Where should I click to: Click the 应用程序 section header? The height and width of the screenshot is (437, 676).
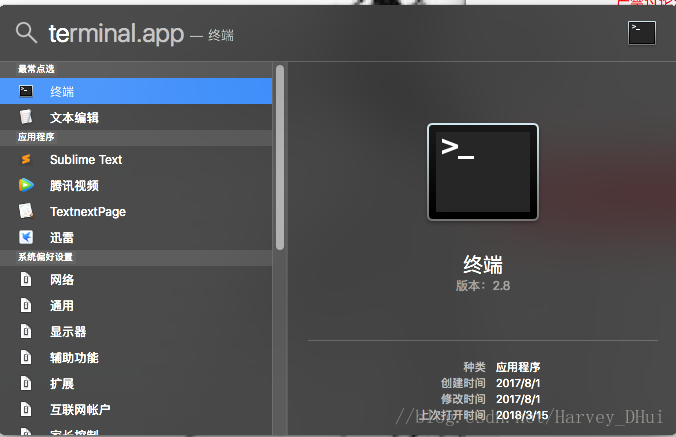[136, 137]
